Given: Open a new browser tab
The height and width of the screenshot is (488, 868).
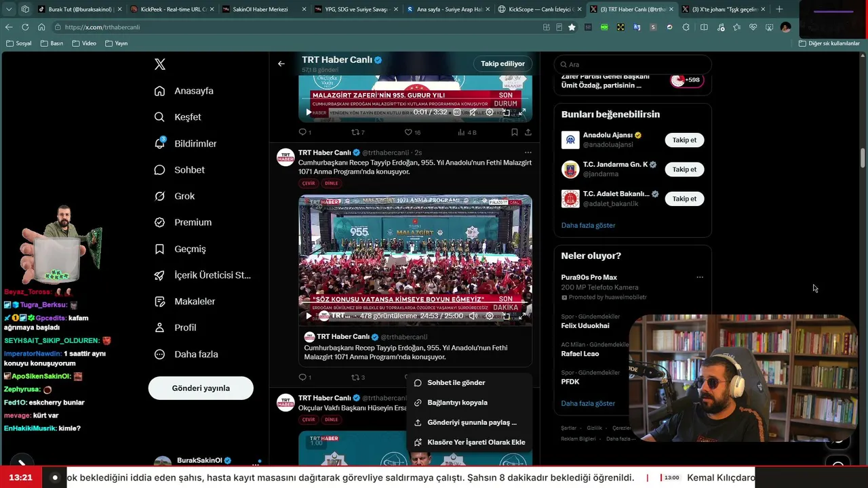Looking at the screenshot, I should pos(778,9).
